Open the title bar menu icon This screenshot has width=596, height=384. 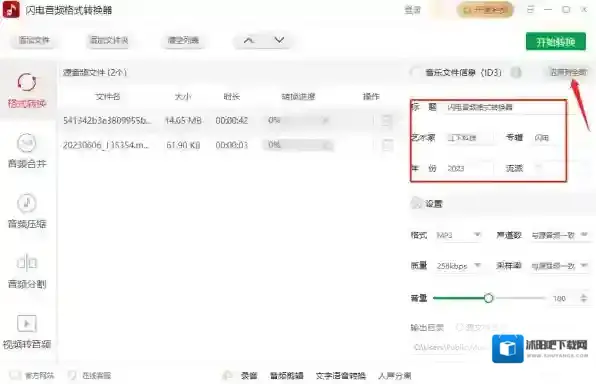[x=531, y=10]
